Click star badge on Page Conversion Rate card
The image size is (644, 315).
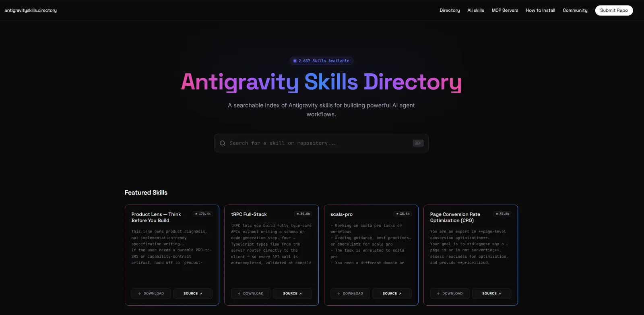502,214
